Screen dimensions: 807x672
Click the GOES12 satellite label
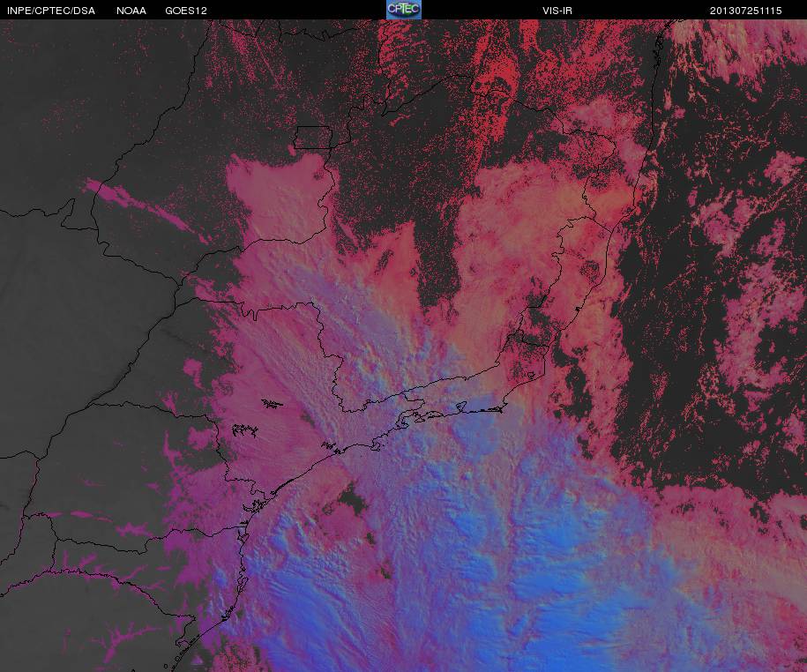[186, 11]
